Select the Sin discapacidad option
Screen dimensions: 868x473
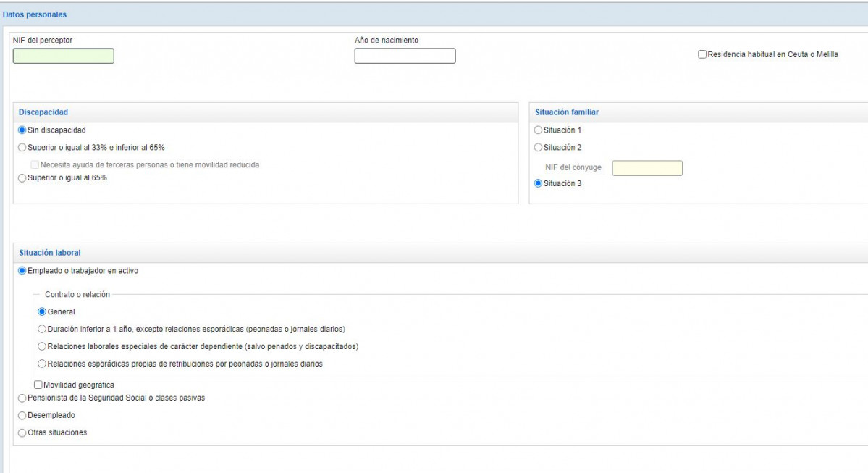click(22, 130)
